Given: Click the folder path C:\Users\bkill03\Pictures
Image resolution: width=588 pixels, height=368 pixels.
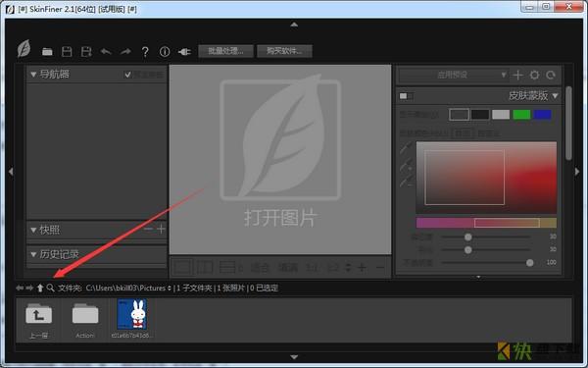Looking at the screenshot, I should coord(125,288).
